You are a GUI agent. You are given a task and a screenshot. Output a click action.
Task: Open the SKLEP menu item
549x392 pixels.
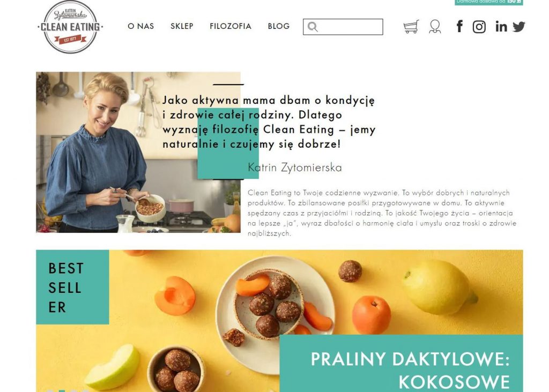[182, 26]
